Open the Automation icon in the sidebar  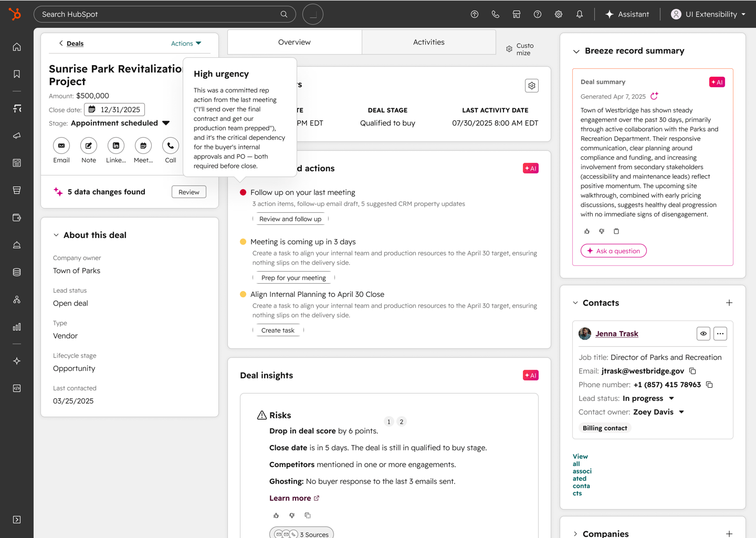click(x=17, y=299)
